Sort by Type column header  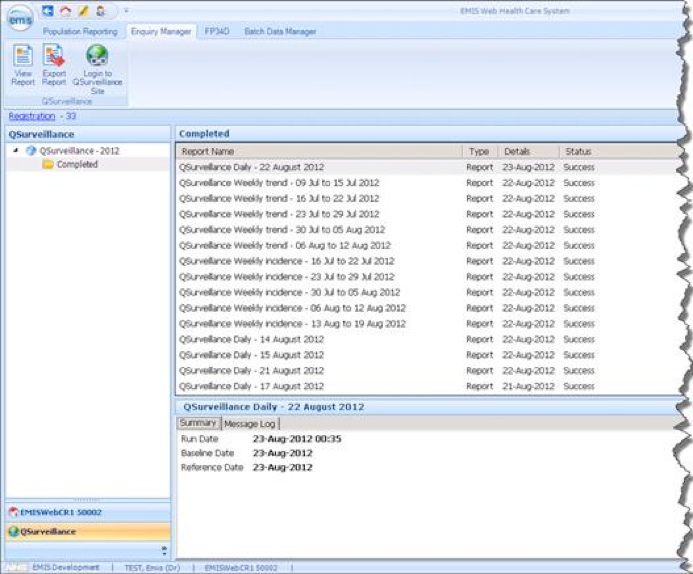[x=480, y=152]
